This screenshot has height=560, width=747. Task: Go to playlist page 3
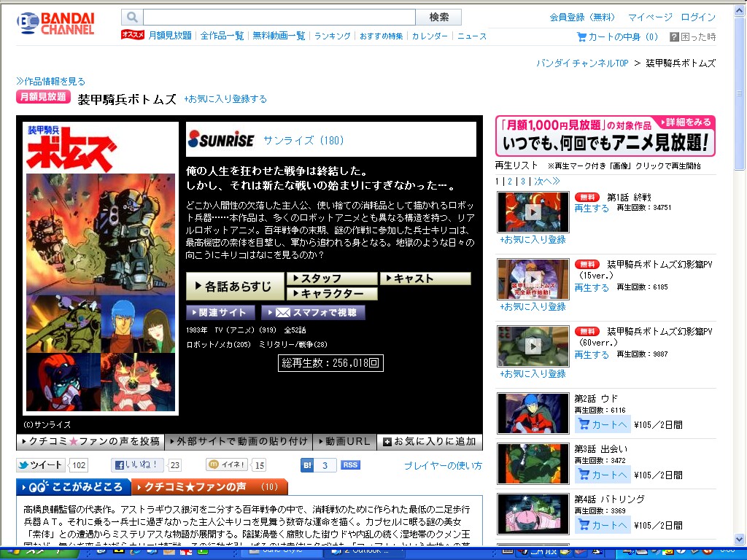click(x=522, y=181)
